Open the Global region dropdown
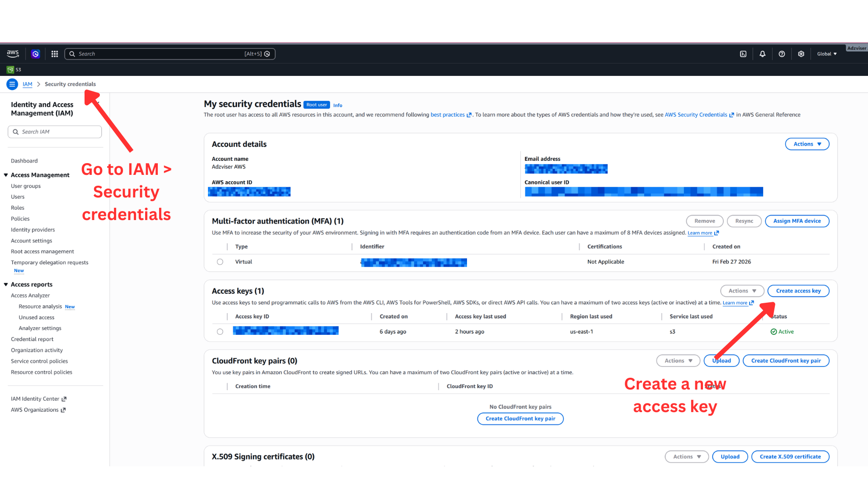This screenshot has height=488, width=868. (x=826, y=54)
